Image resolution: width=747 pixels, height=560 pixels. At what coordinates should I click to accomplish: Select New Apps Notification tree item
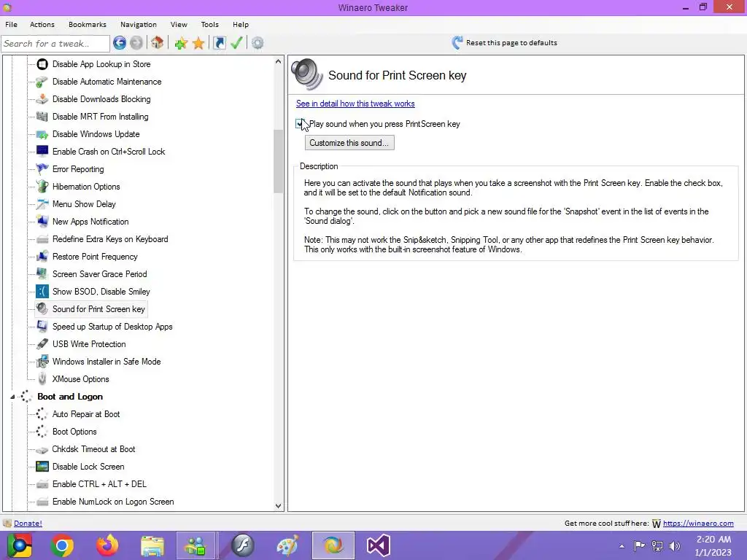[90, 222]
